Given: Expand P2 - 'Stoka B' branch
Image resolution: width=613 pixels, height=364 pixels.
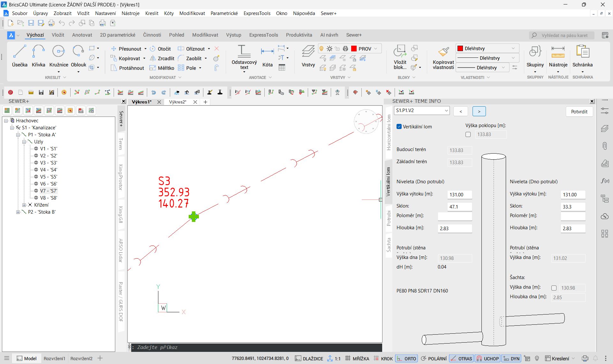Looking at the screenshot, I should [x=18, y=212].
